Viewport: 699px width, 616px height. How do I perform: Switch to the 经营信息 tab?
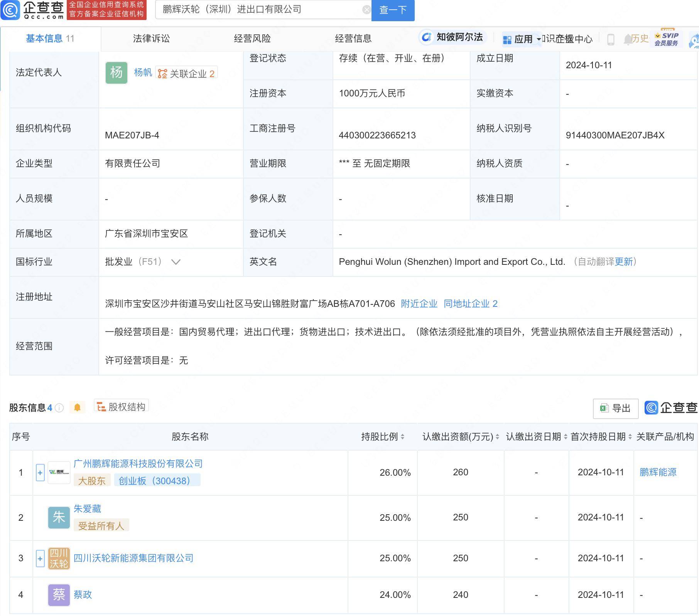(353, 39)
